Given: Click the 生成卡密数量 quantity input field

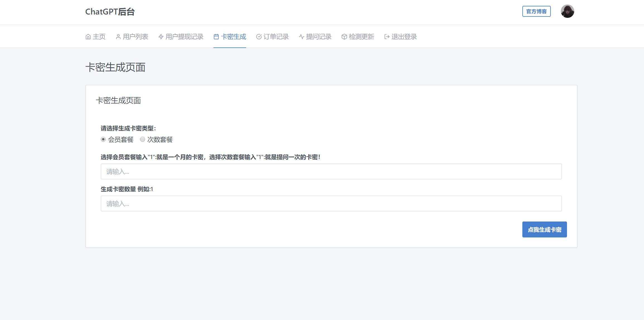Looking at the screenshot, I should click(x=331, y=203).
